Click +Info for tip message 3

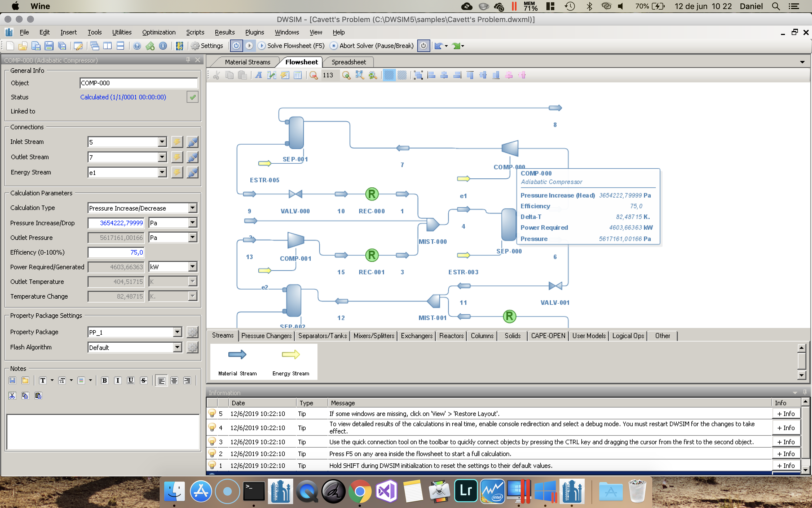(x=786, y=442)
